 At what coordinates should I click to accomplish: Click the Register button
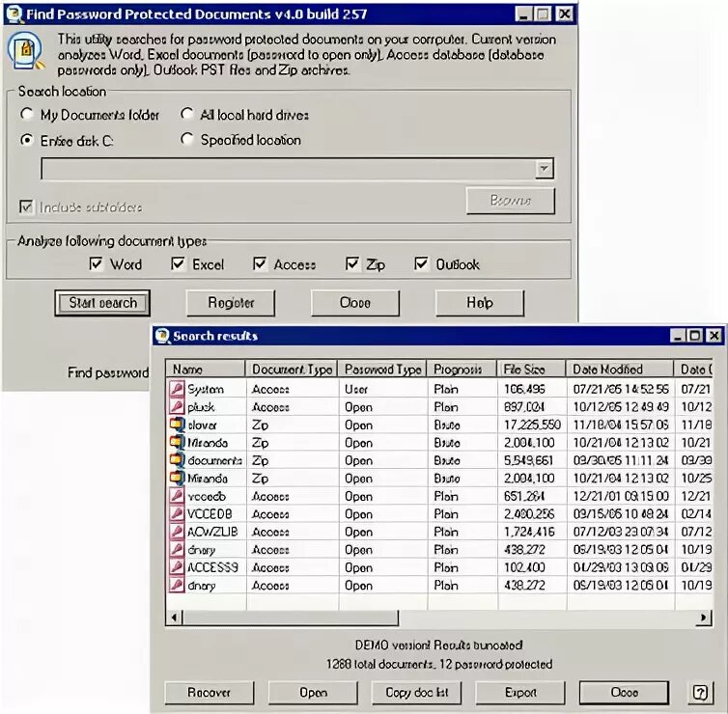pos(231,303)
